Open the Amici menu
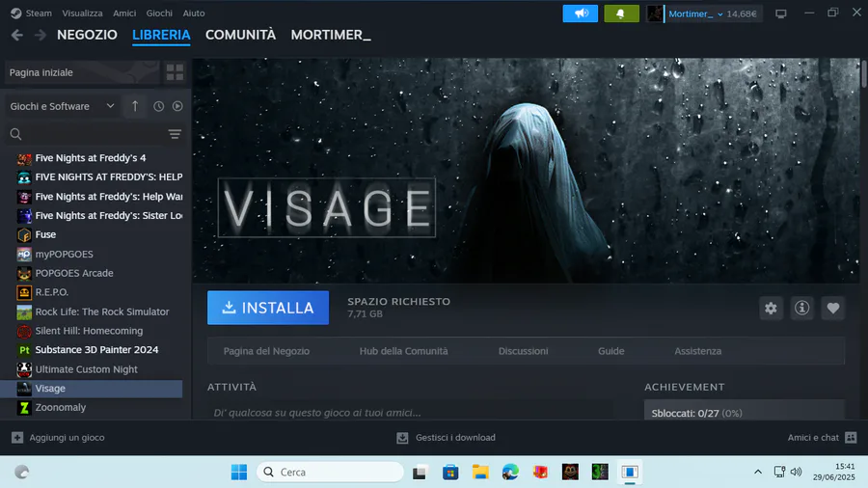The image size is (868, 488). coord(124,14)
